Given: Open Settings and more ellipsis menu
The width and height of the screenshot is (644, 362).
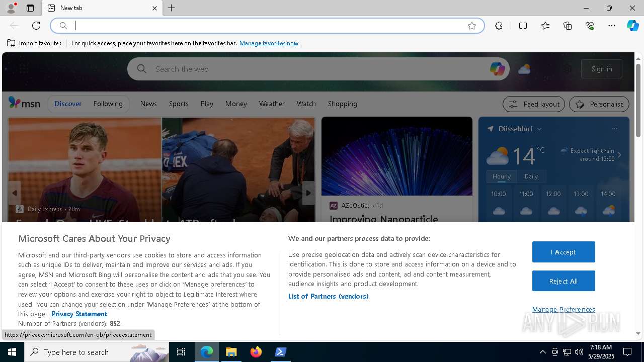Looking at the screenshot, I should (612, 26).
